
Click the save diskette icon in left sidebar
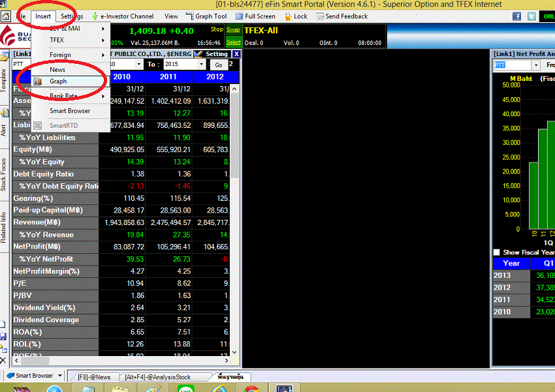3,337
